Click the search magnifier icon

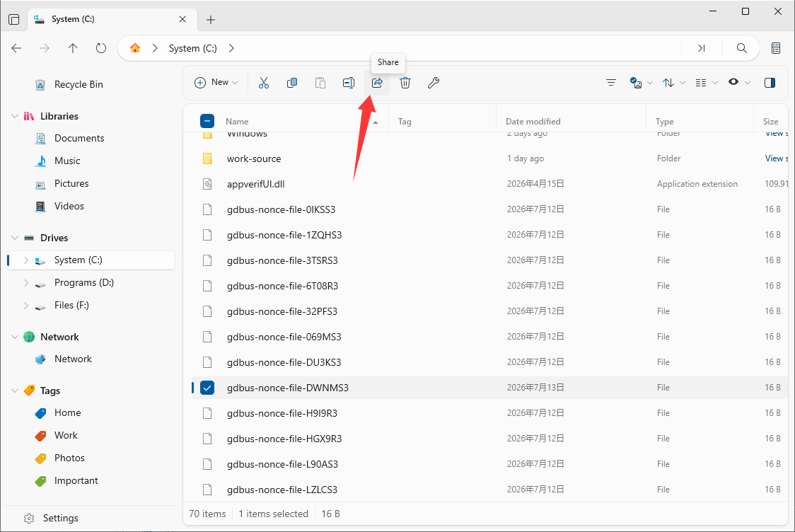coord(742,48)
